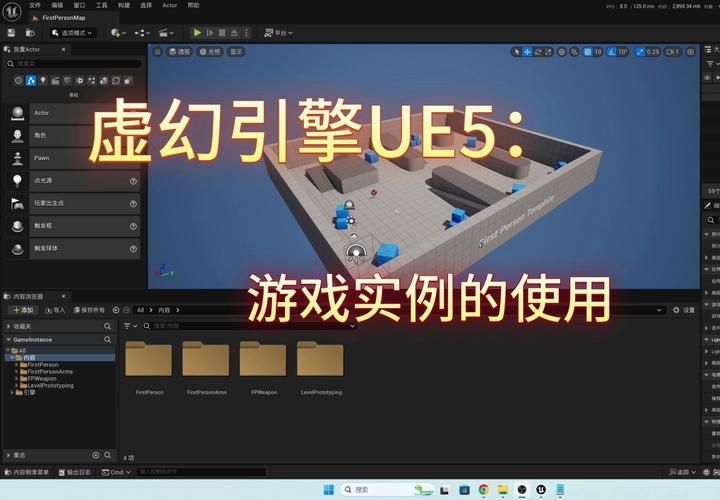Open the viewport hamburger options menu
720x500 pixels.
click(x=158, y=52)
